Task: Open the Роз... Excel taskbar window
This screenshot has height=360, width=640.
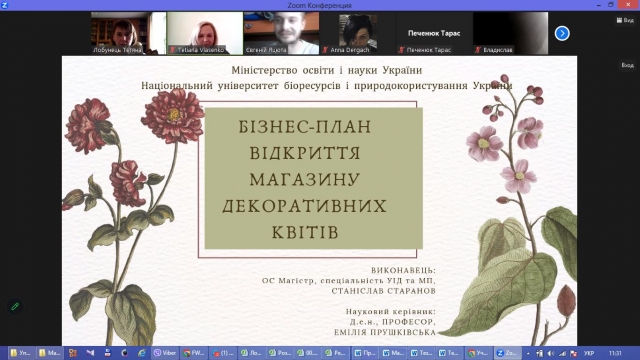Action: pyautogui.click(x=280, y=353)
